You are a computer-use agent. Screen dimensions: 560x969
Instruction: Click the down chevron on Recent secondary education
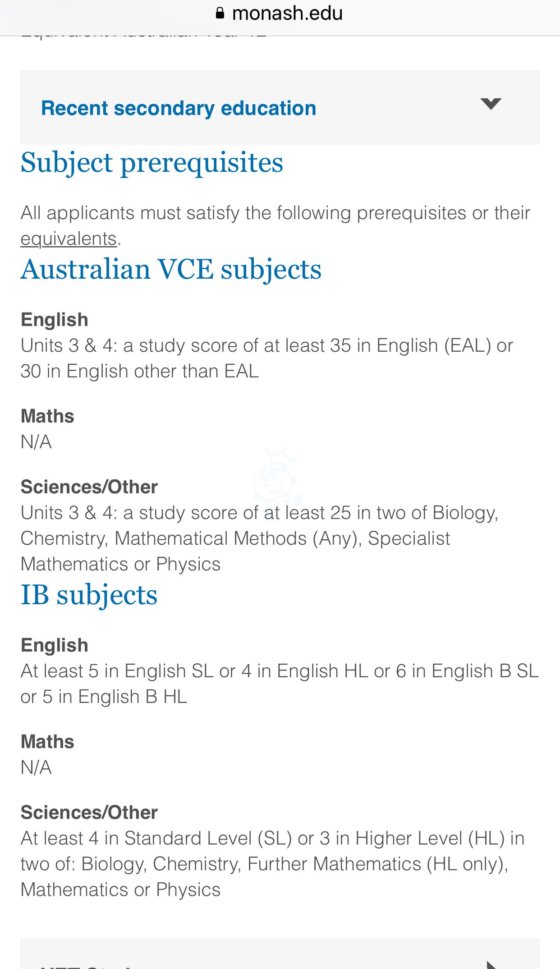[491, 104]
